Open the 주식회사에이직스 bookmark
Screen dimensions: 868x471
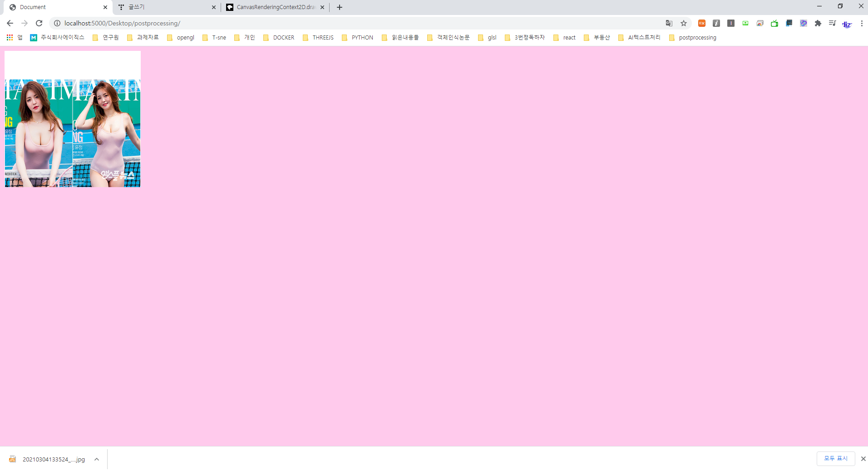click(57, 38)
